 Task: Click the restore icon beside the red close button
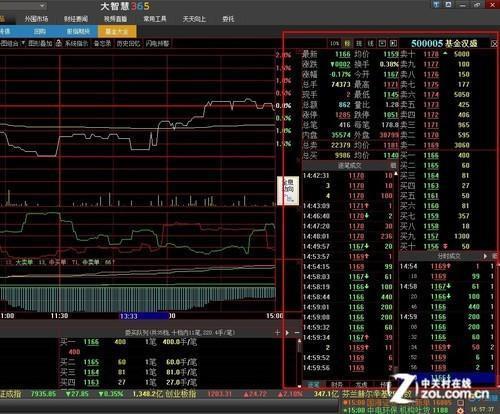pos(477,5)
